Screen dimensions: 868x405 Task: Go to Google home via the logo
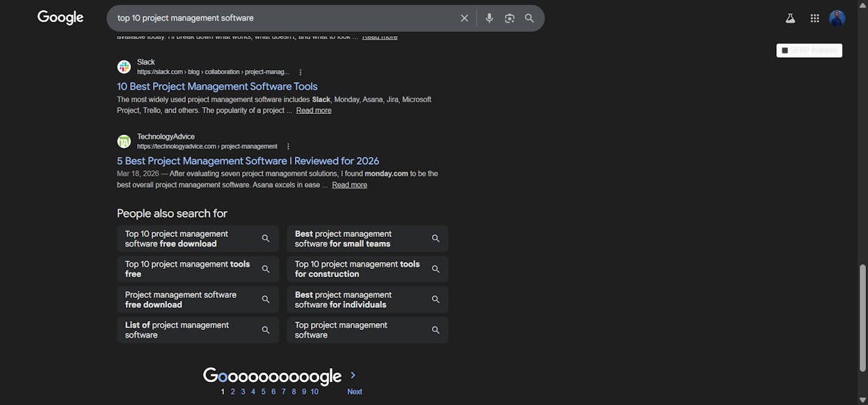pos(61,18)
